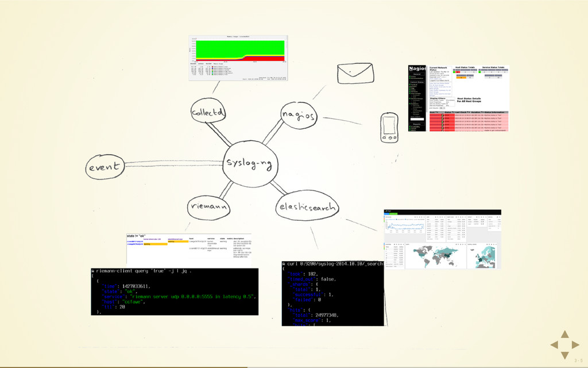
Task: Select the nagios node
Action: [299, 115]
